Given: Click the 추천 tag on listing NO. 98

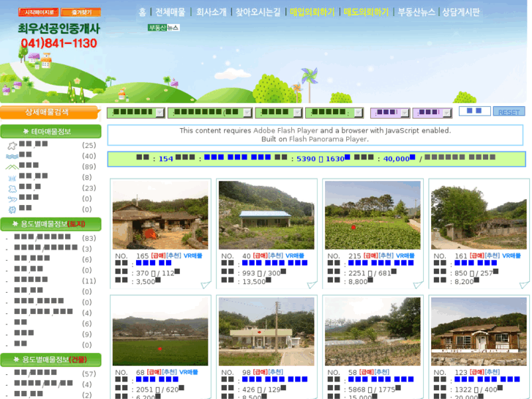Looking at the screenshot, I should pyautogui.click(x=276, y=372).
